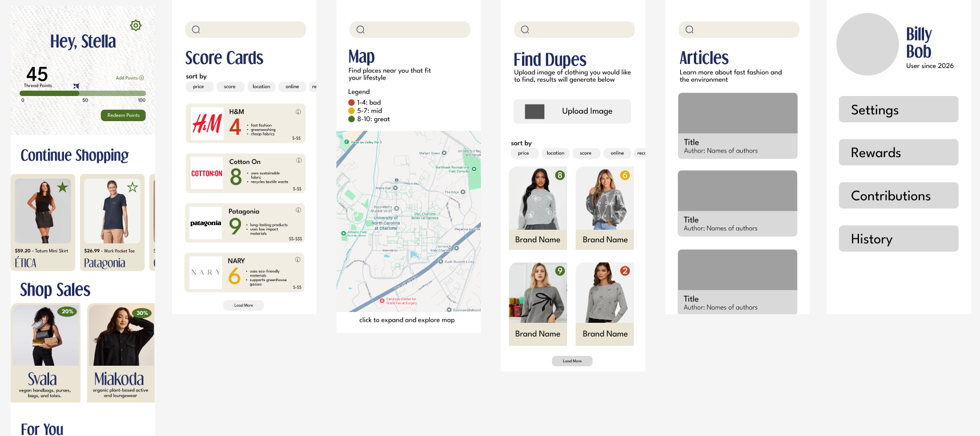Click the map to expand it
The width and height of the screenshot is (980, 436).
[408, 221]
